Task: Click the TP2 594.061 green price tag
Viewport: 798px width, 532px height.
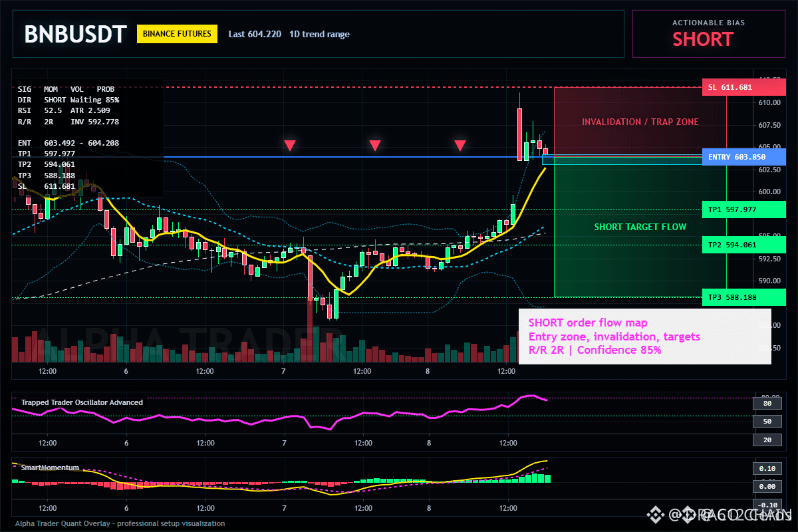Action: click(x=743, y=245)
